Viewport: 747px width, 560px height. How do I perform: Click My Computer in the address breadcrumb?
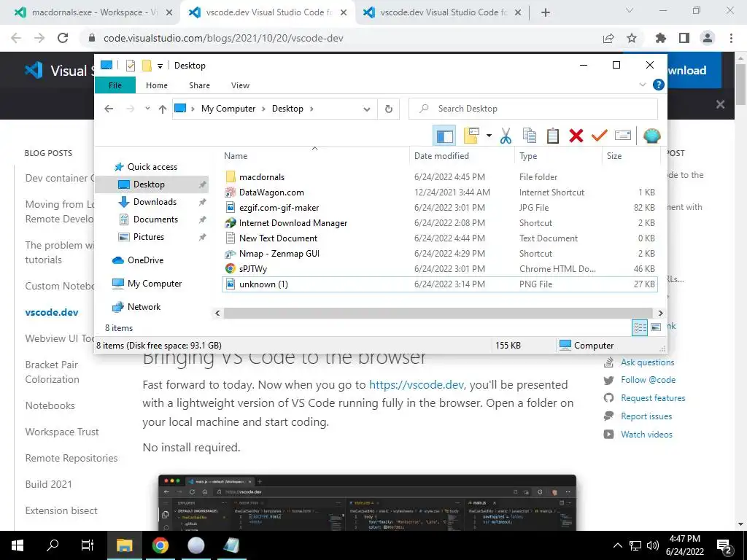click(228, 109)
